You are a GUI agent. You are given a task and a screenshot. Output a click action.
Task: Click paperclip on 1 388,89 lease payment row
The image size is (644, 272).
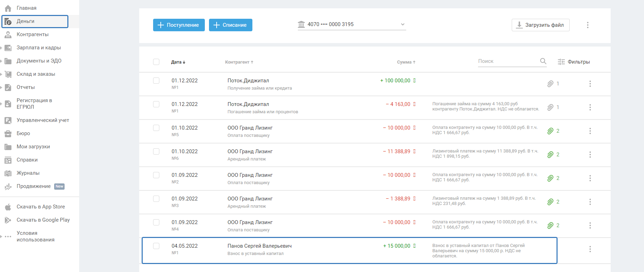click(x=550, y=202)
